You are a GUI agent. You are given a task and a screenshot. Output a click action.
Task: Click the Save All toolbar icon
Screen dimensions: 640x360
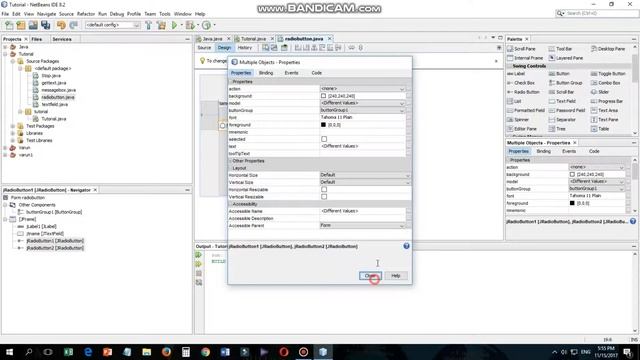coord(45,25)
